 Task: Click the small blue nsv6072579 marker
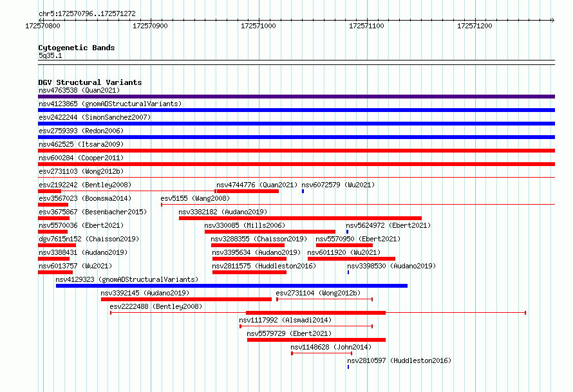point(303,191)
